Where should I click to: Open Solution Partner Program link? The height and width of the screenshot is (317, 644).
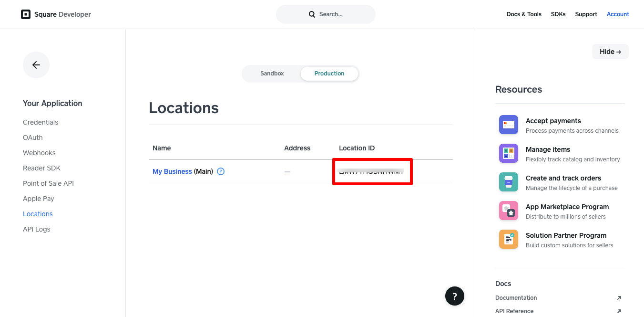point(566,235)
